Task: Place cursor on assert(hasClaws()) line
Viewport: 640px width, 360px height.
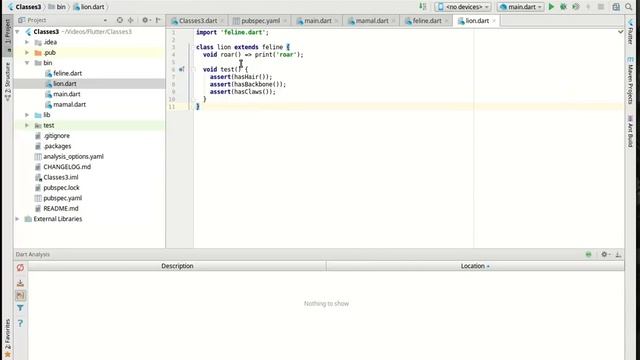Action: (242, 92)
